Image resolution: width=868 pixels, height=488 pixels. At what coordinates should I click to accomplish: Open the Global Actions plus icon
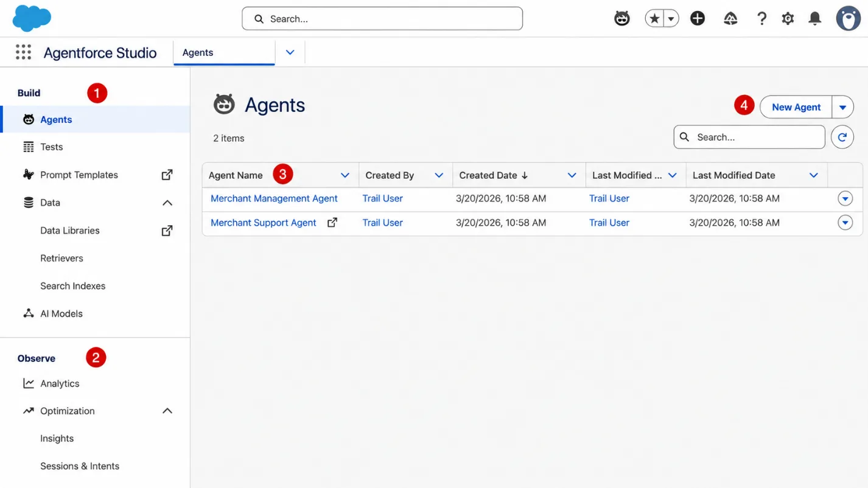click(x=698, y=19)
